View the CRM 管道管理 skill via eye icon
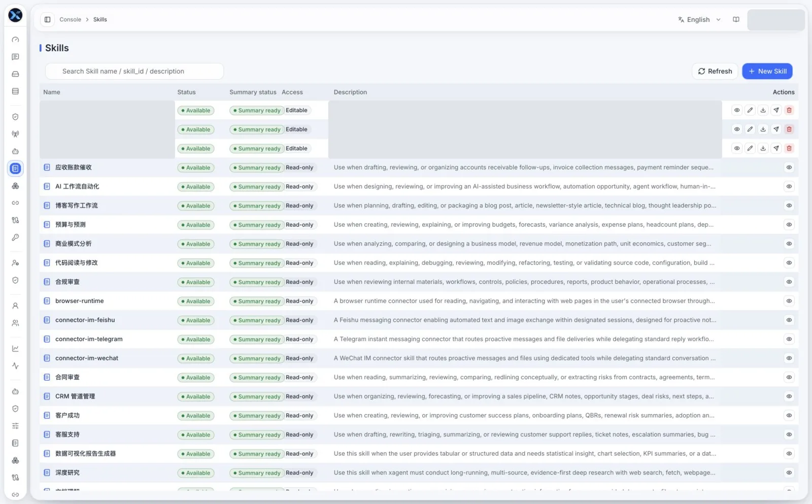Screen dimensions: 812x504 pos(789,397)
